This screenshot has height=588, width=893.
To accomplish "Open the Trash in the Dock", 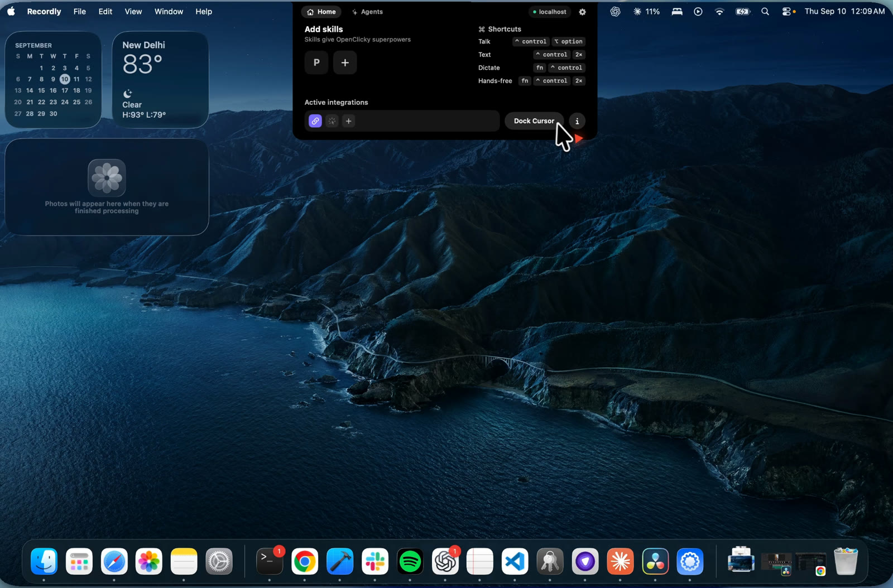I will tap(846, 561).
